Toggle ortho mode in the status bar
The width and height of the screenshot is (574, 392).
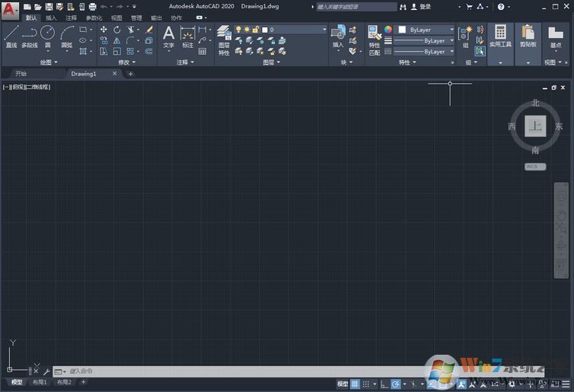[384, 384]
